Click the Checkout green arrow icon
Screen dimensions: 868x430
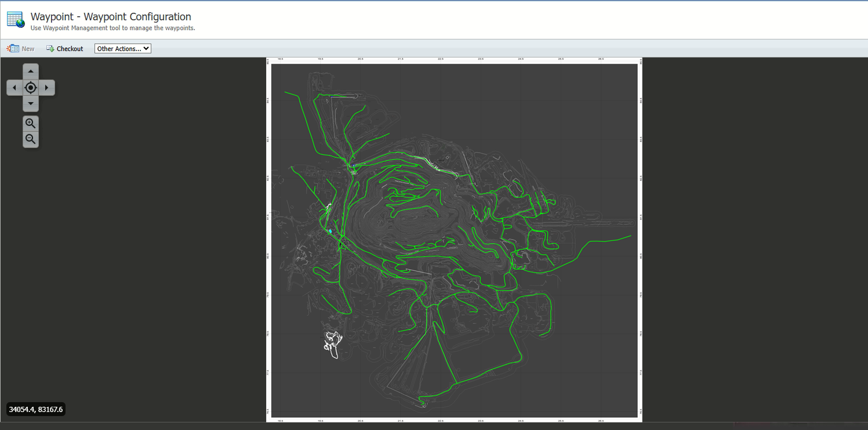pyautogui.click(x=50, y=49)
